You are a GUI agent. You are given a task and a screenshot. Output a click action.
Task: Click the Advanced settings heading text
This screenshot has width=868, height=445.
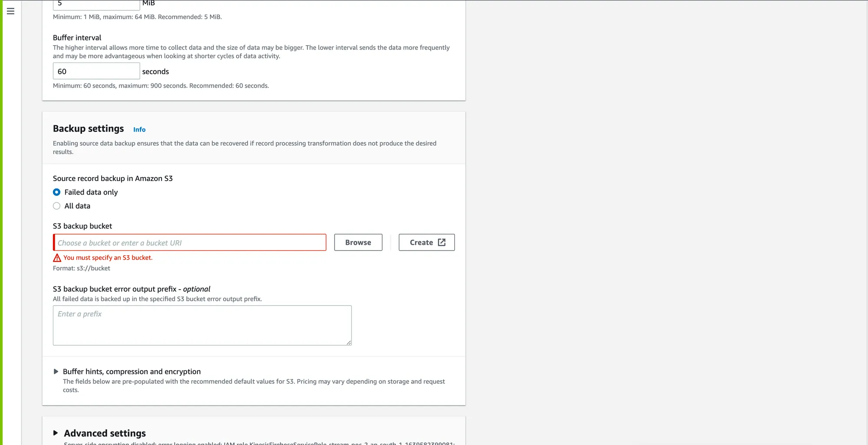click(105, 433)
